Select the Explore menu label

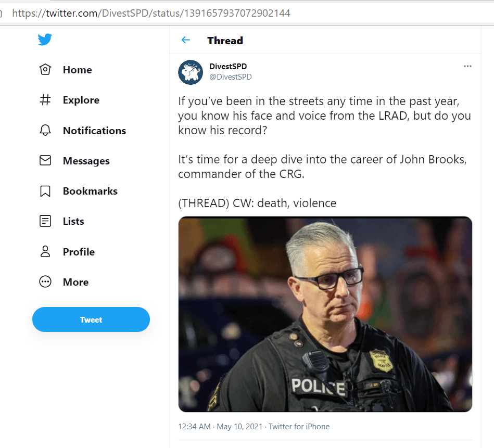81,100
